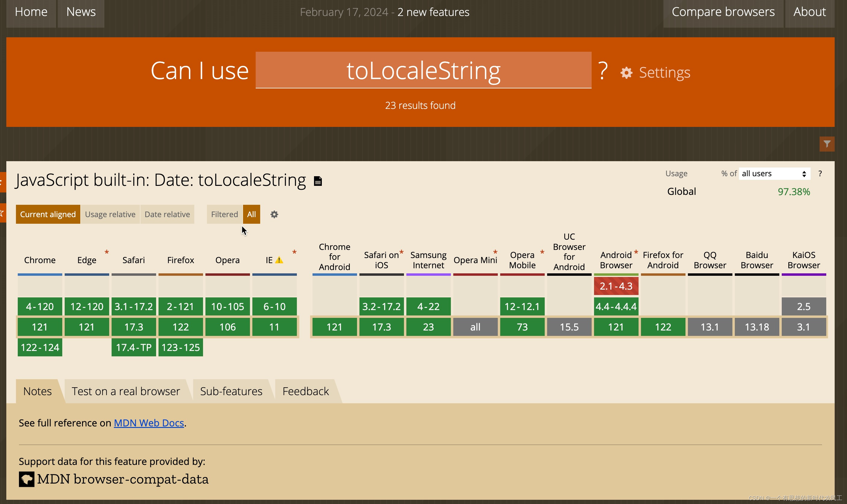Image resolution: width=847 pixels, height=504 pixels.
Task: Click the Test on a real browser tab
Action: [x=126, y=391]
